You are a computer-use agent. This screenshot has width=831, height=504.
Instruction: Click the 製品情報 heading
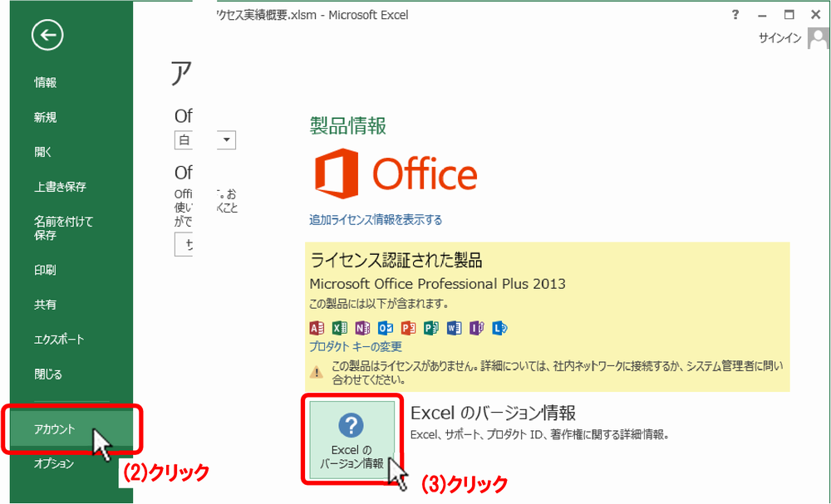coord(348,126)
